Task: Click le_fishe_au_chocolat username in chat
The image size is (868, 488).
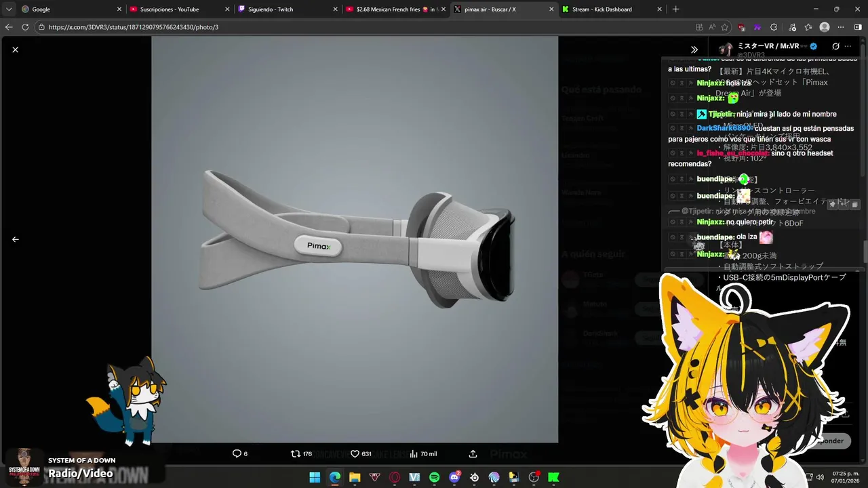Action: [732, 153]
